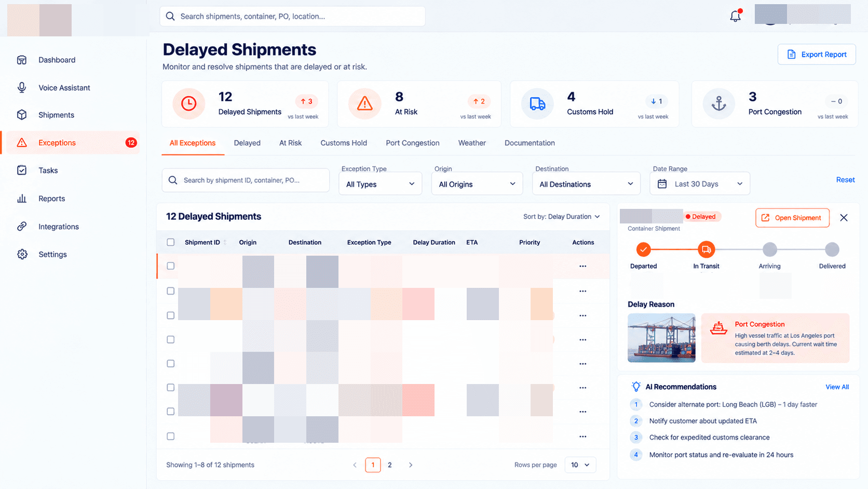Click the Open Shipment button
Viewport: 868px width, 489px height.
(x=792, y=218)
